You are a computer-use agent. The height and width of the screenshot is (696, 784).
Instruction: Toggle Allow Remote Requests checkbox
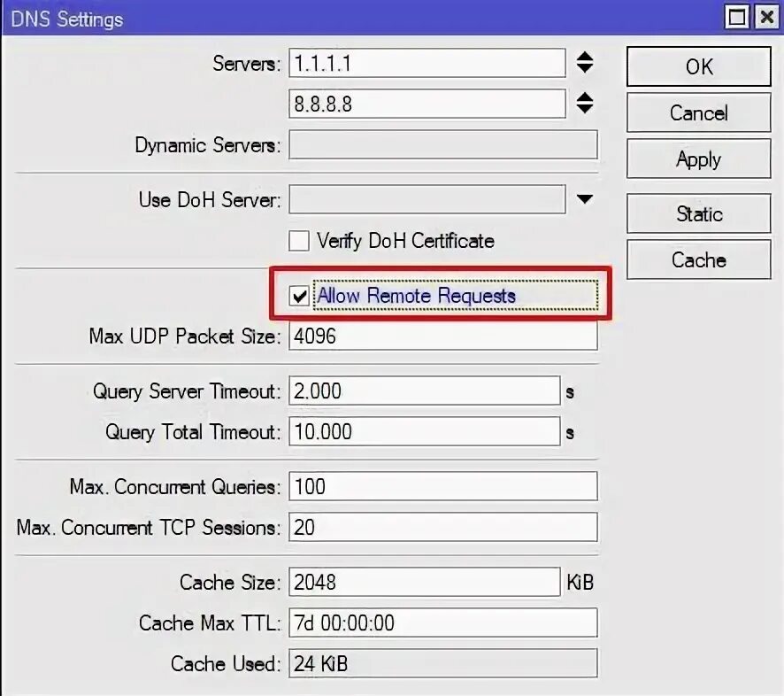coord(299,296)
